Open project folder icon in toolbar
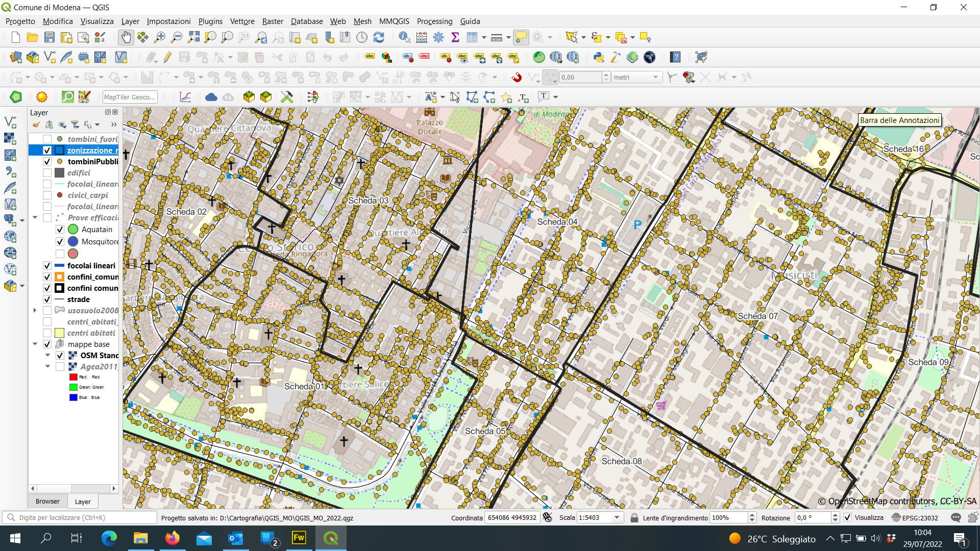 (32, 37)
